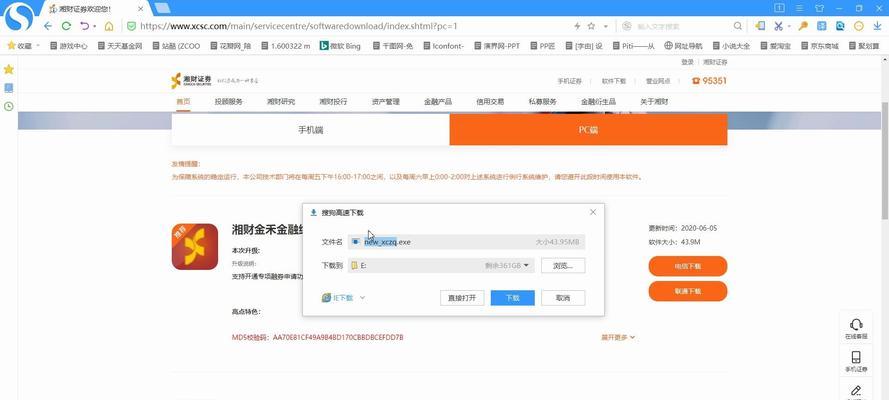Open the address bar history dropdown arrow
The height and width of the screenshot is (400, 889).
coord(605,26)
